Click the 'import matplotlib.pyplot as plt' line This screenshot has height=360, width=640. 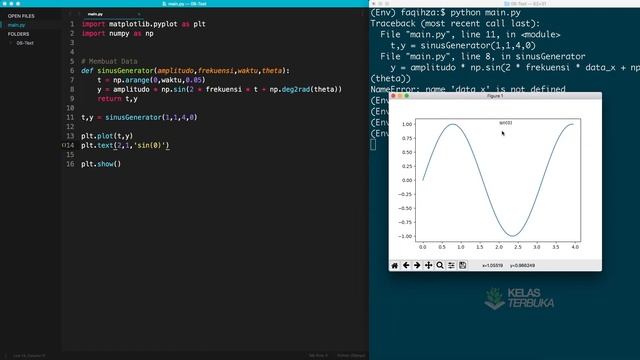143,24
